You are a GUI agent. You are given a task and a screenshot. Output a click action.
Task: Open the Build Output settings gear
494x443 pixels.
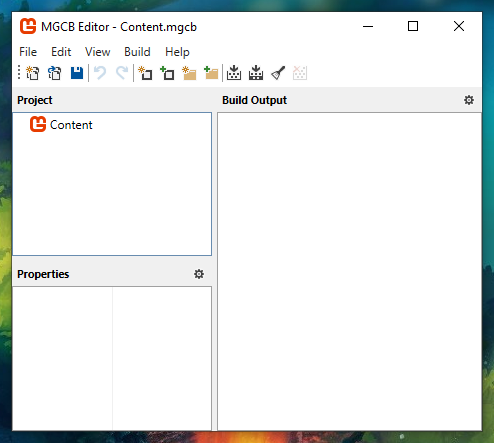point(469,100)
